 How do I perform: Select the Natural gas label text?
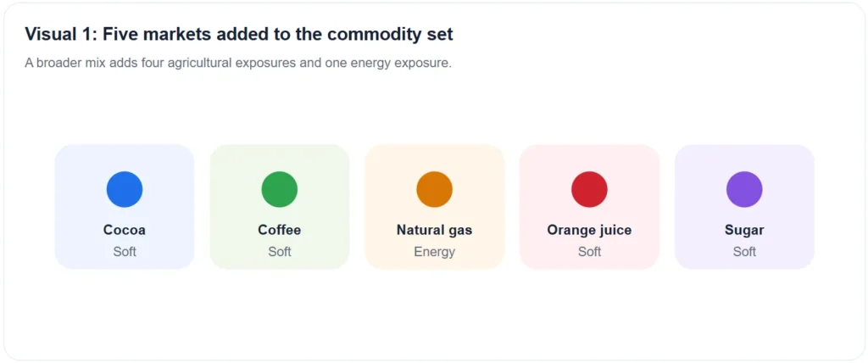(x=435, y=230)
